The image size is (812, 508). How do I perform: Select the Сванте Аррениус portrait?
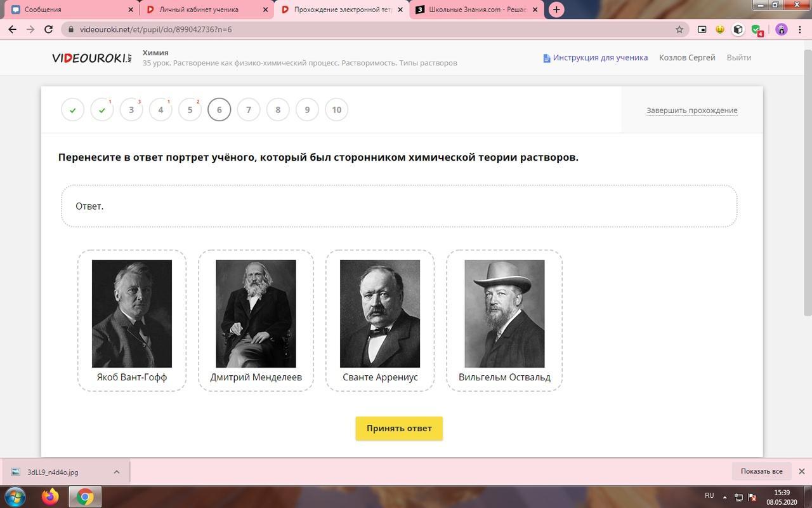coord(379,314)
